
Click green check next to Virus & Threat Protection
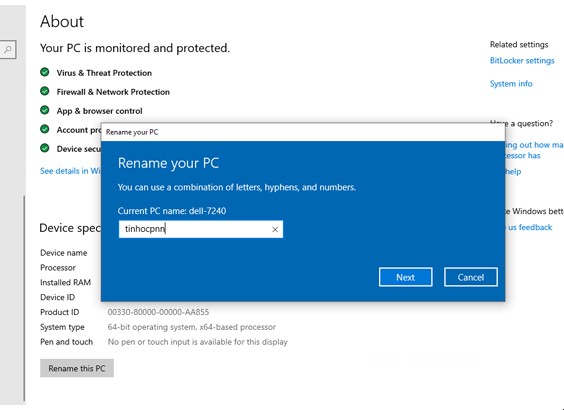click(45, 72)
